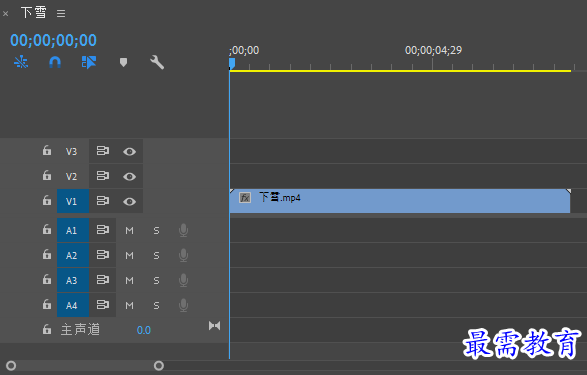Click the right zoom scrollbar handle
The image size is (587, 375).
[159, 366]
